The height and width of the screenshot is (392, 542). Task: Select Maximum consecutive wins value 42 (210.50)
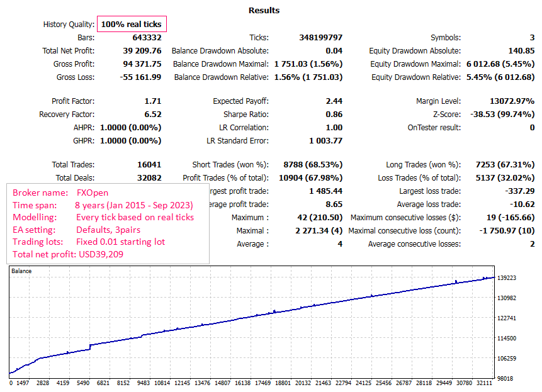tap(320, 218)
